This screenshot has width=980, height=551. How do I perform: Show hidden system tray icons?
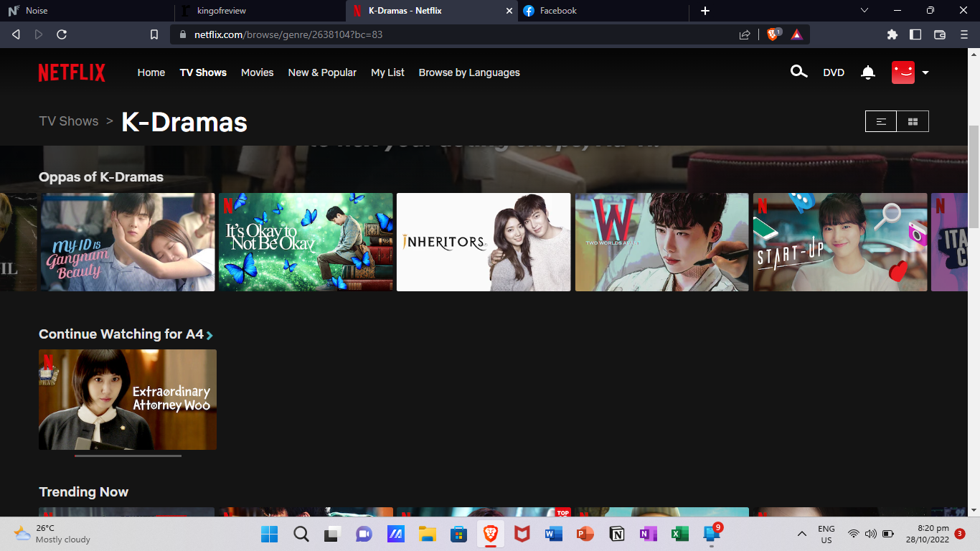[801, 534]
